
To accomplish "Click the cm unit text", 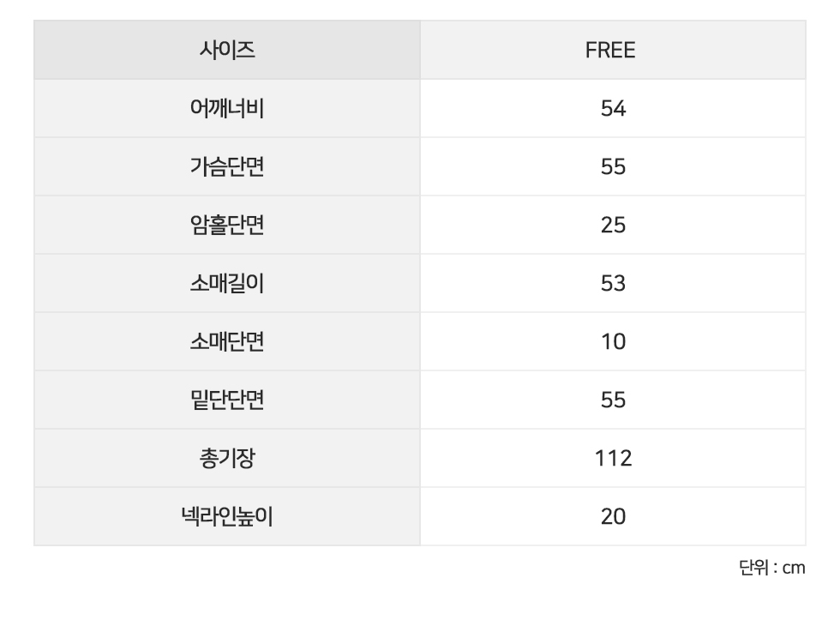I will [x=794, y=568].
